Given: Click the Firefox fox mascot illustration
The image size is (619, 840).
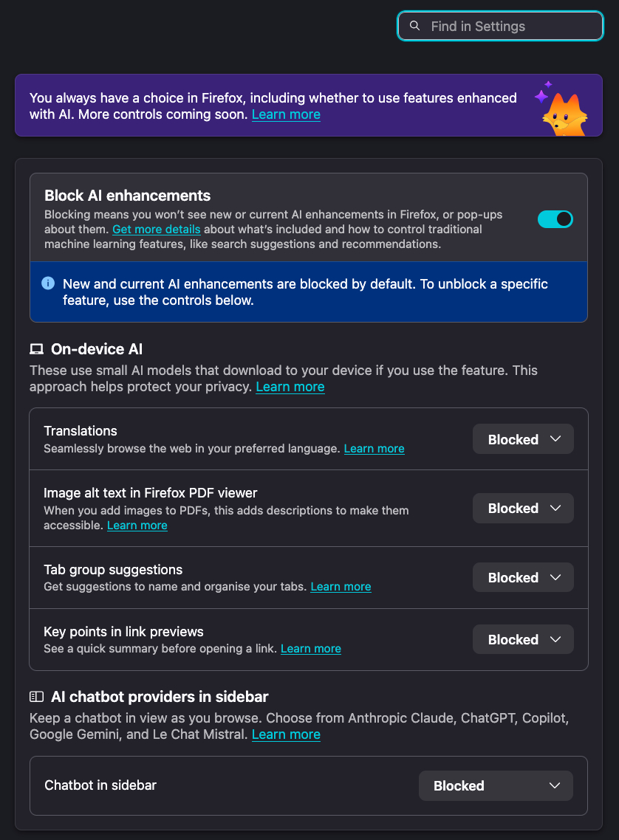Looking at the screenshot, I should click(x=564, y=111).
